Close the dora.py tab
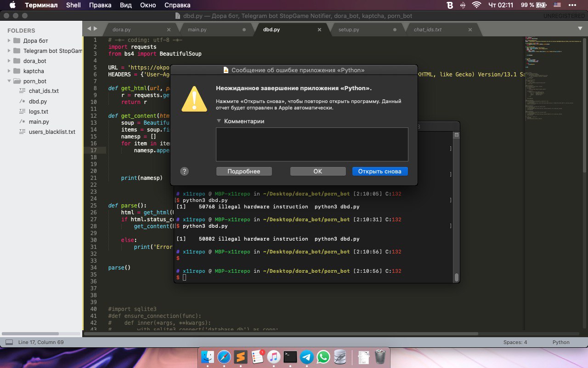588x368 pixels. [169, 29]
